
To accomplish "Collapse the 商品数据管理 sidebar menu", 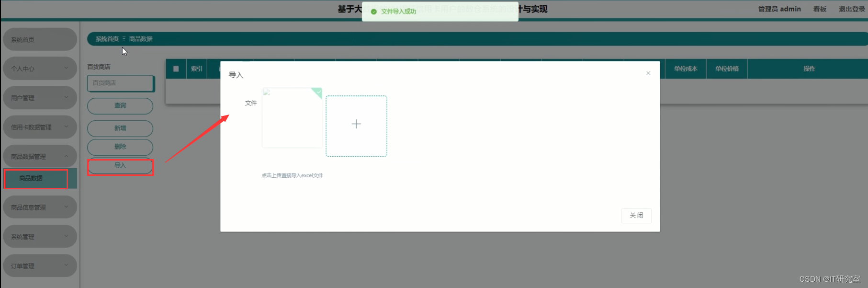I will [40, 156].
